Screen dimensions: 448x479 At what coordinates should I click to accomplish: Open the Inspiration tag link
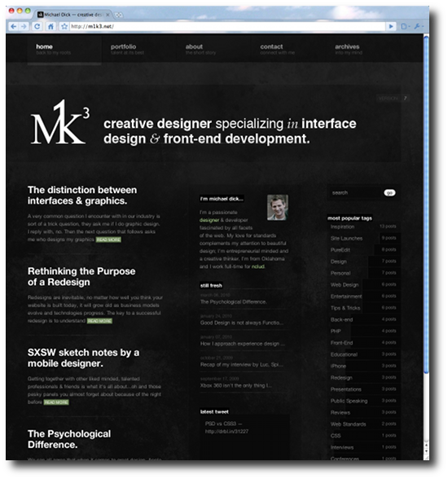pos(342,226)
